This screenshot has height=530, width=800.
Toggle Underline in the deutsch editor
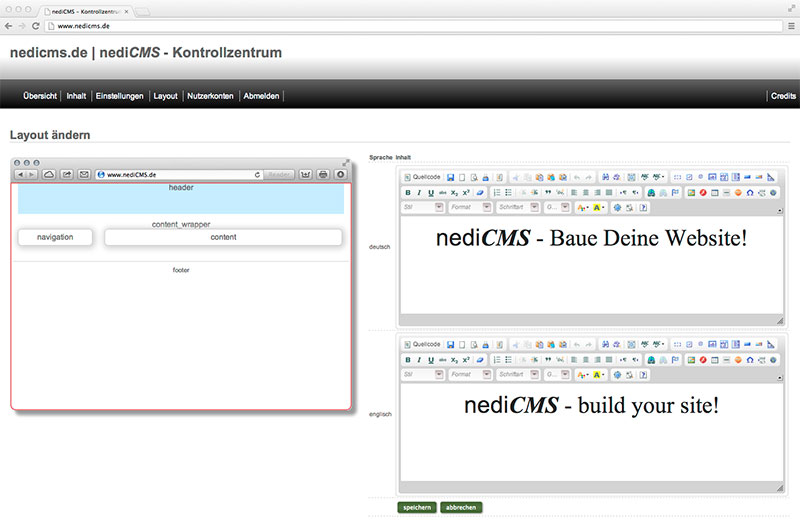click(431, 193)
